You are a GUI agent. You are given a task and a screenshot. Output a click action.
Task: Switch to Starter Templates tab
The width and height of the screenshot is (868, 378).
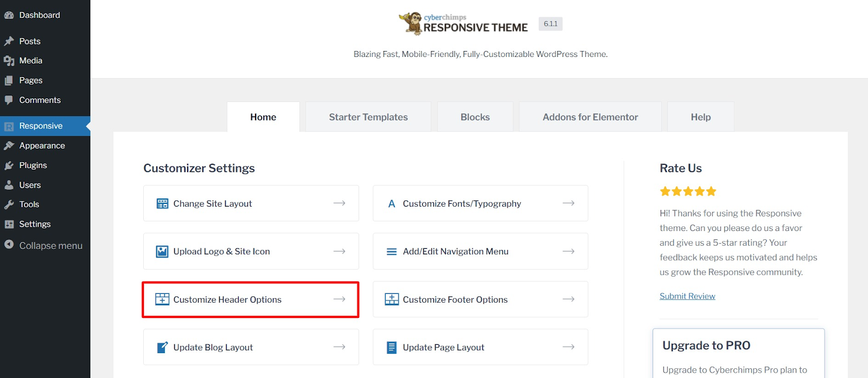coord(368,117)
